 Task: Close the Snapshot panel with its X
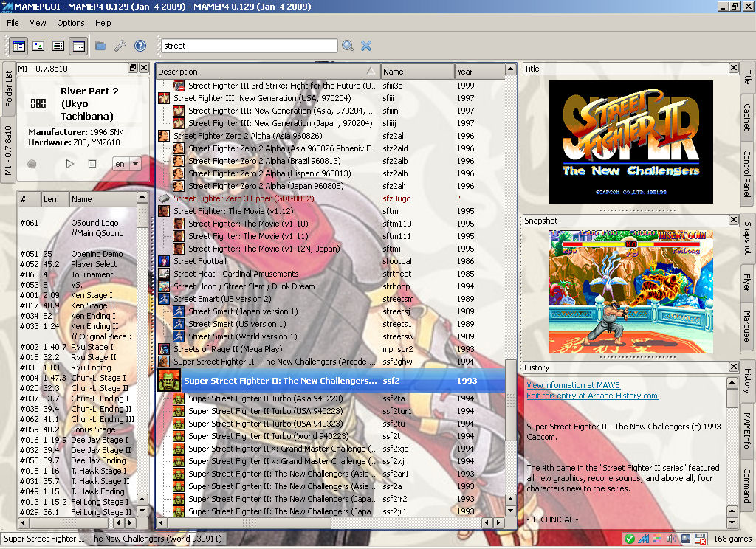tap(733, 220)
